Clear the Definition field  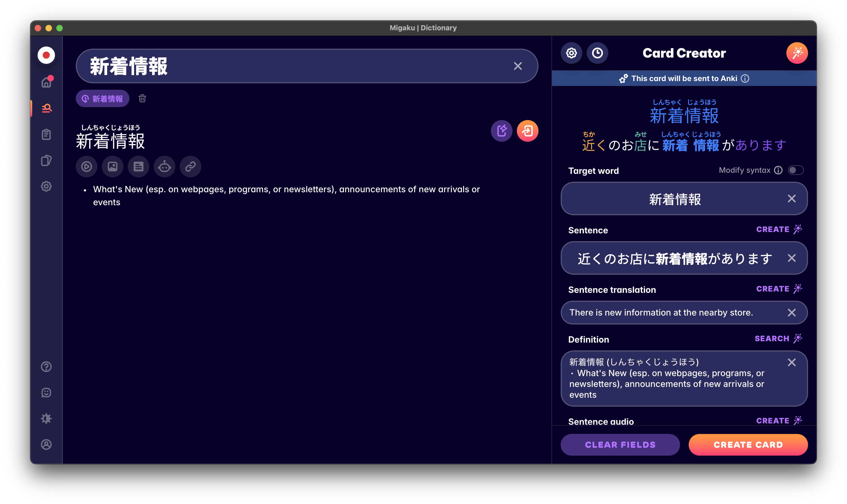pyautogui.click(x=792, y=362)
